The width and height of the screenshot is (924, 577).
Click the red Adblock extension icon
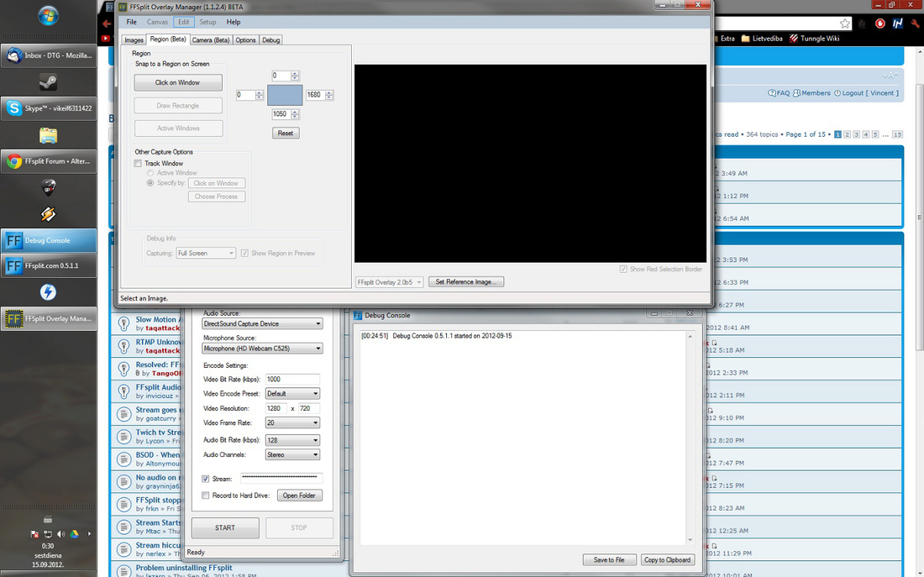pyautogui.click(x=879, y=24)
